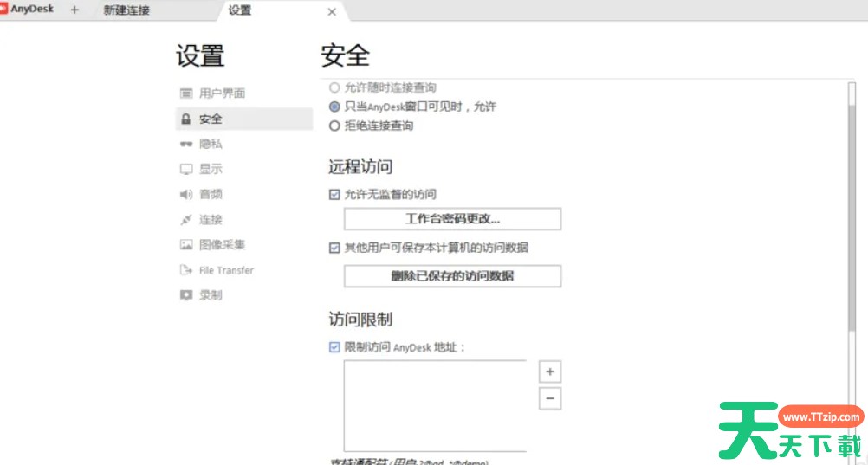The height and width of the screenshot is (465, 868).
Task: Switch to the 新建连接 tab
Action: point(126,10)
